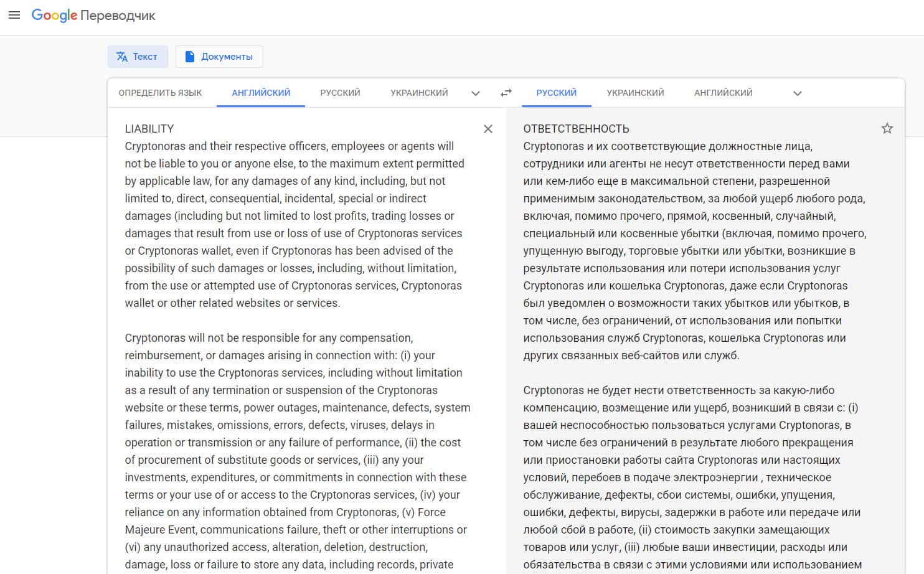The height and width of the screenshot is (574, 924).
Task: Switch to Документы translation mode
Action: point(219,57)
